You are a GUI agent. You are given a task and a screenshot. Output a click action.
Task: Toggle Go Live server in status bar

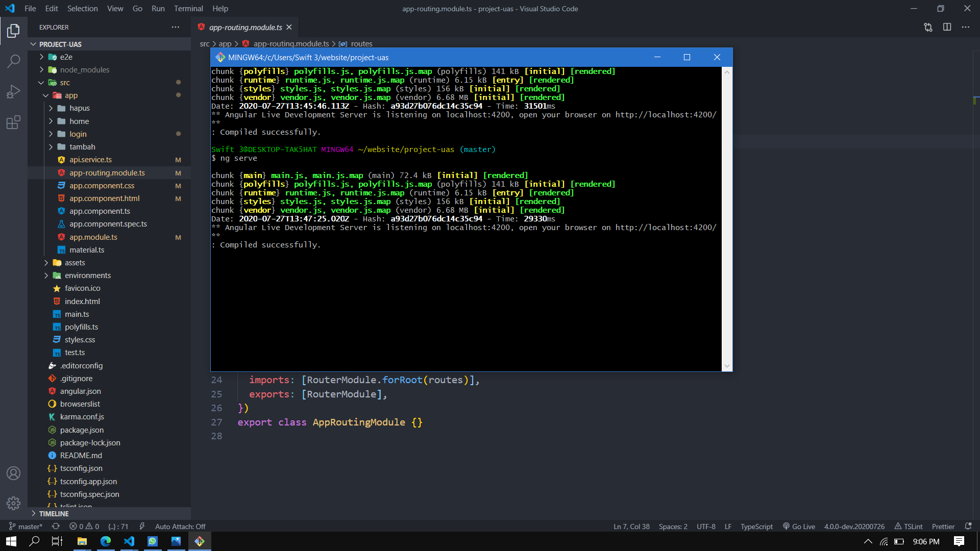799,527
